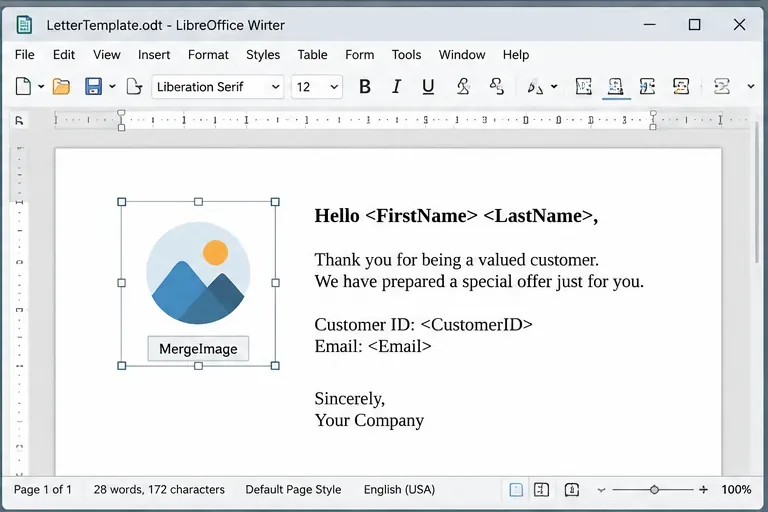Image resolution: width=768 pixels, height=512 pixels.
Task: Click the zoom slider handle
Action: point(654,489)
